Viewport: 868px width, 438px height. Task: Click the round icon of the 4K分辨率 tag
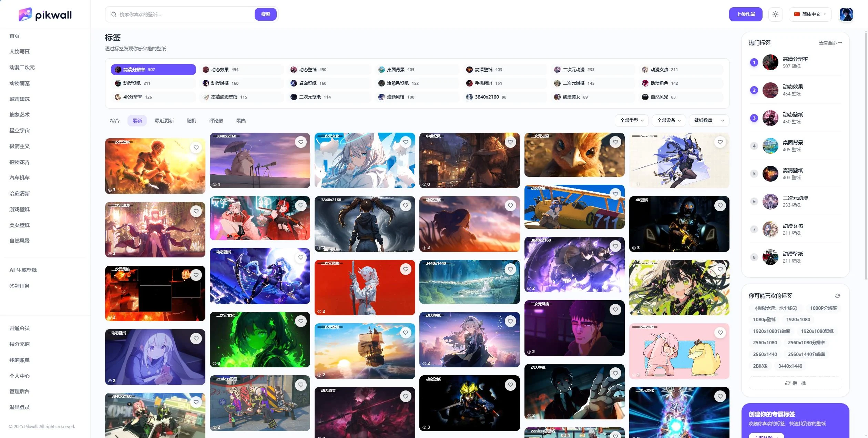tap(118, 97)
